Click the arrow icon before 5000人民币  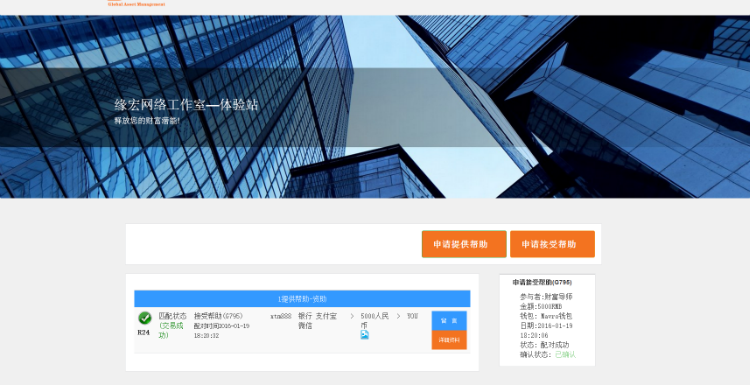click(352, 316)
